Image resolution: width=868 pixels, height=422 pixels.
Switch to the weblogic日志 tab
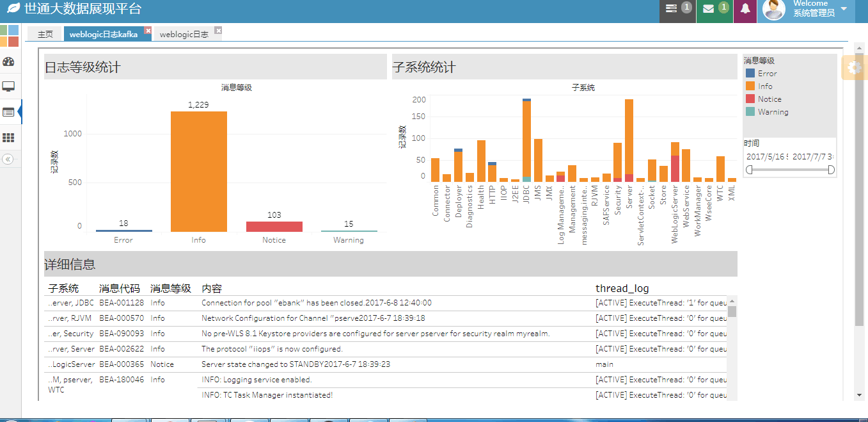pyautogui.click(x=184, y=35)
